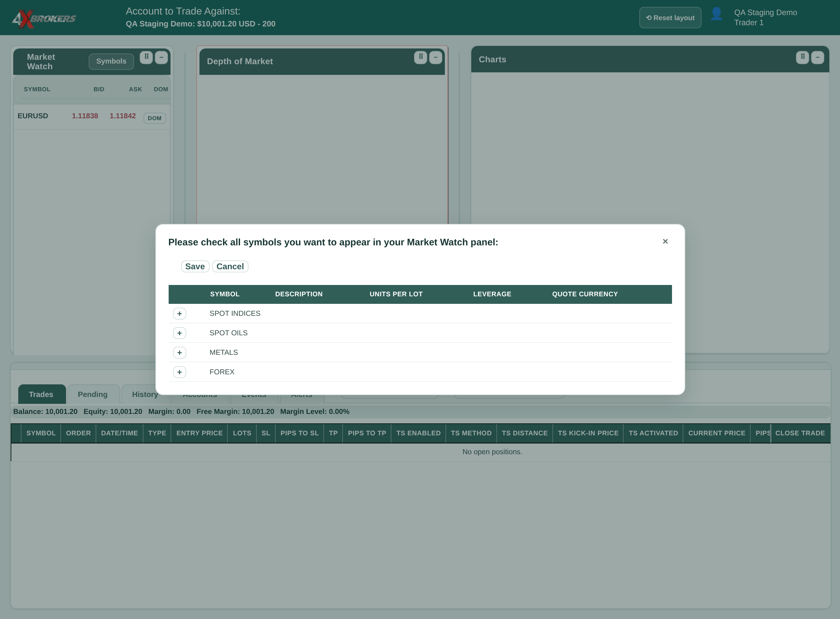Click the SPOT OILS row label
The width and height of the screenshot is (840, 619).
click(229, 333)
